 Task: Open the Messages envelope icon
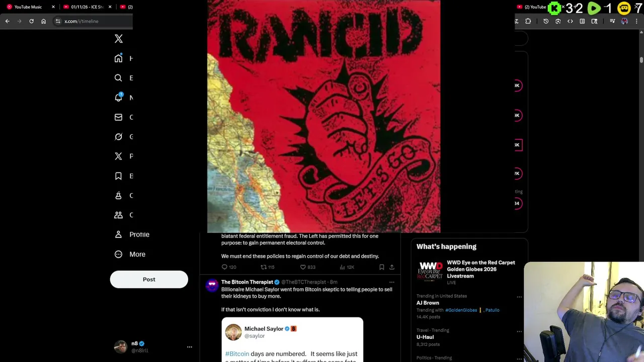[x=118, y=117]
